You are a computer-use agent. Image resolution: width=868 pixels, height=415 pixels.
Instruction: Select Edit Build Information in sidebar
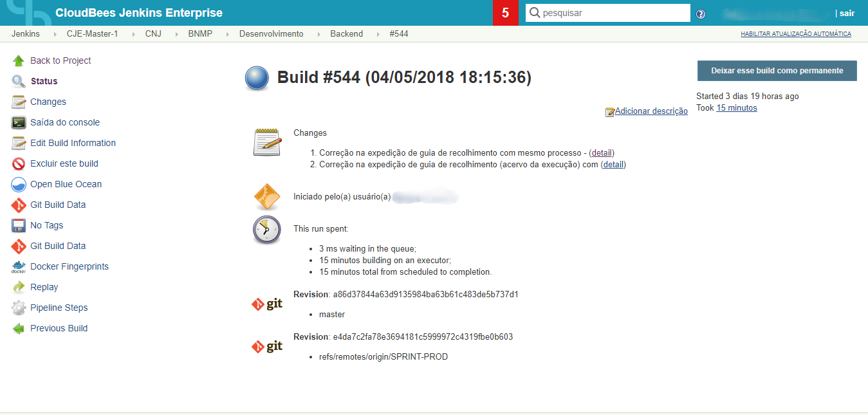pyautogui.click(x=73, y=143)
